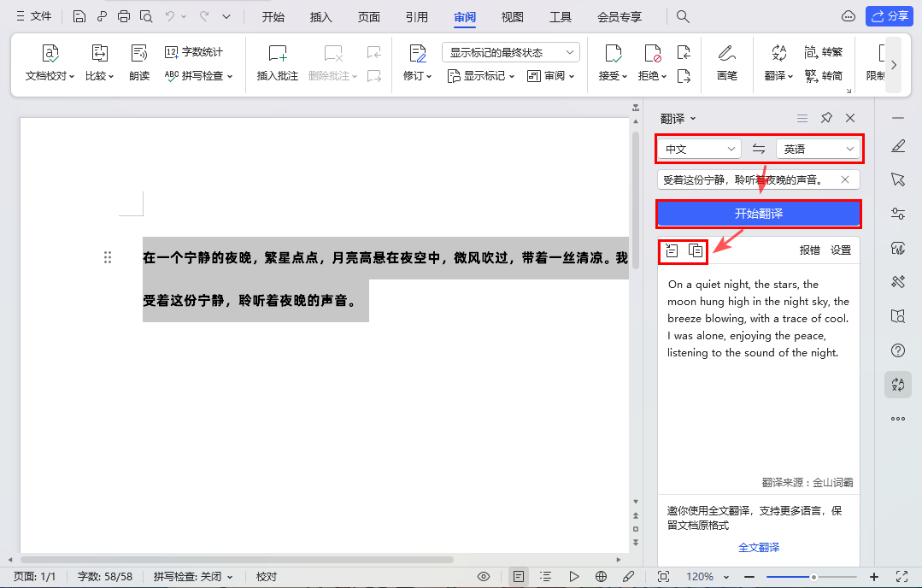Open the 文件 file menu
The width and height of the screenshot is (922, 588).
[34, 16]
